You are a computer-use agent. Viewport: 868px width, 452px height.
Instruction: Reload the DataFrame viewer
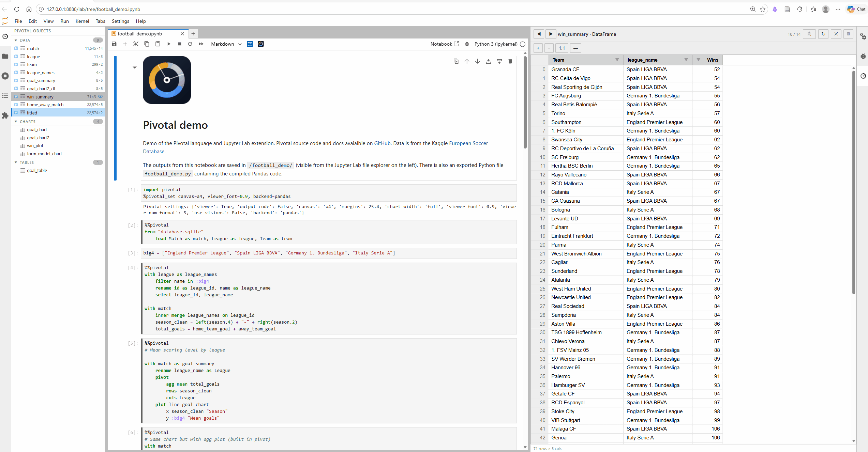click(823, 34)
